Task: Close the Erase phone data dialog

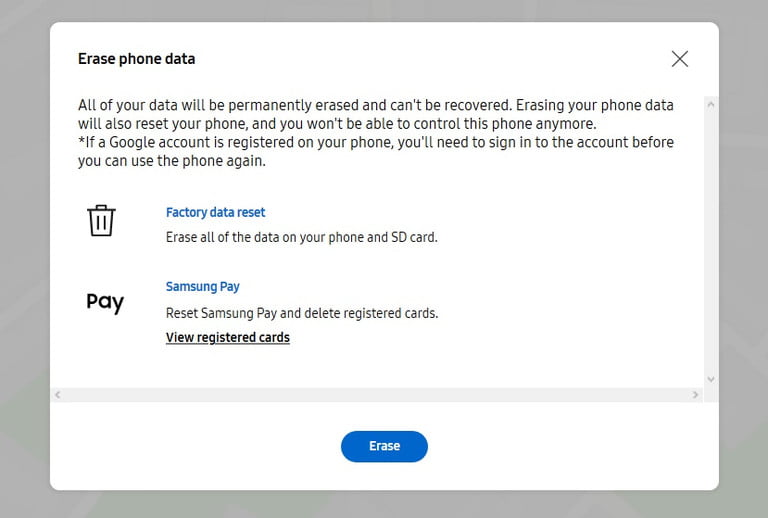Action: click(x=680, y=59)
